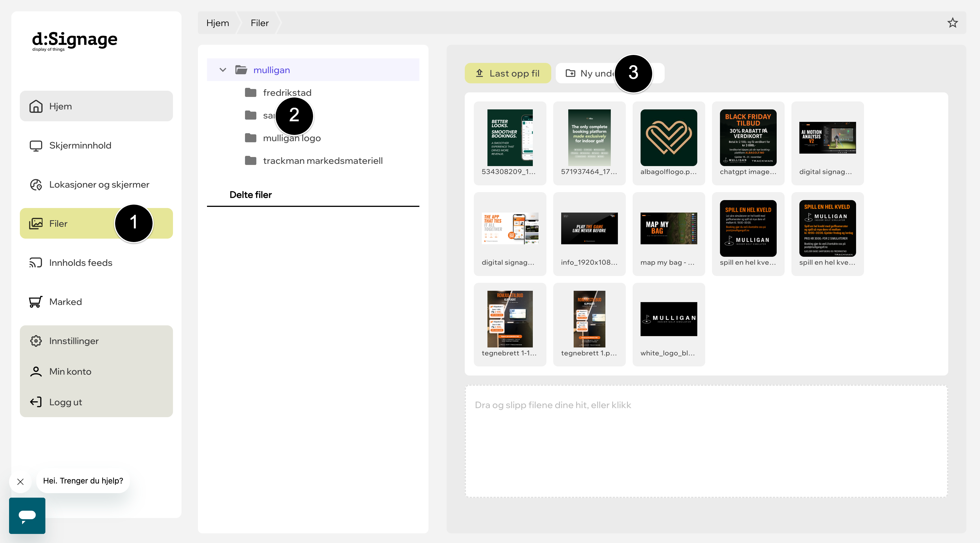Click the Innstillinger gear icon

tap(36, 341)
